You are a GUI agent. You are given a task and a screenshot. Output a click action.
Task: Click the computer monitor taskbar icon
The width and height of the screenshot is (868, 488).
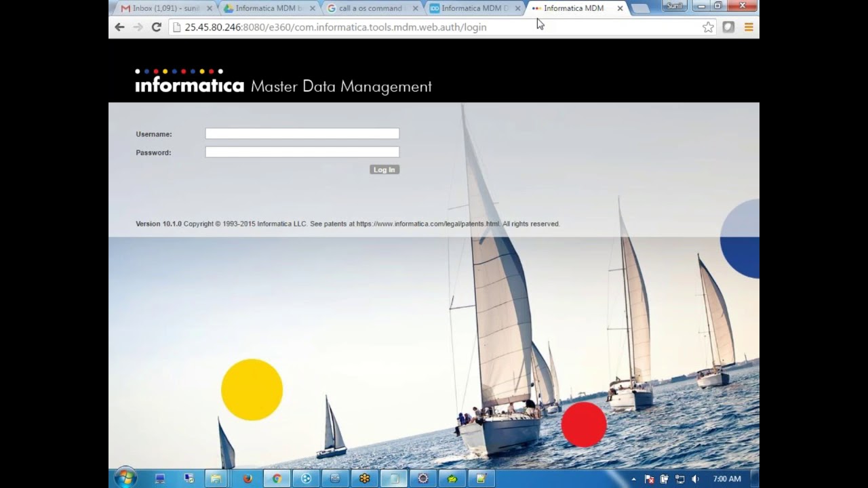[x=160, y=479]
